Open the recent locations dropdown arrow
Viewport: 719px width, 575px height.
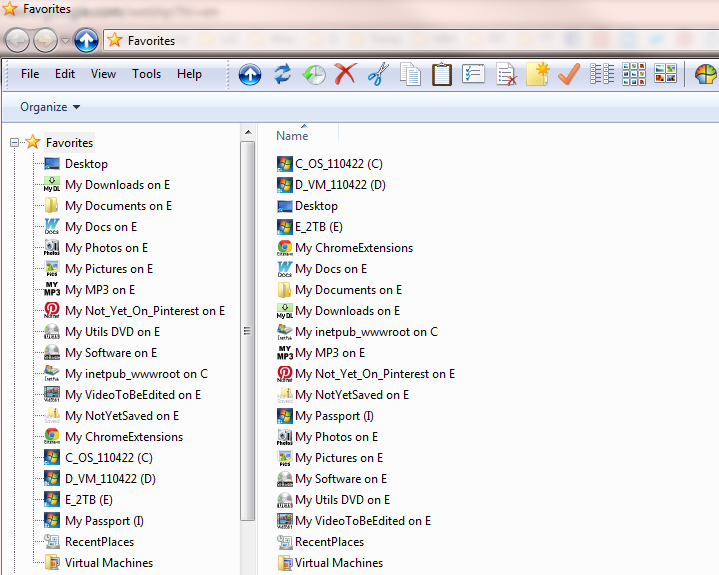(66, 41)
